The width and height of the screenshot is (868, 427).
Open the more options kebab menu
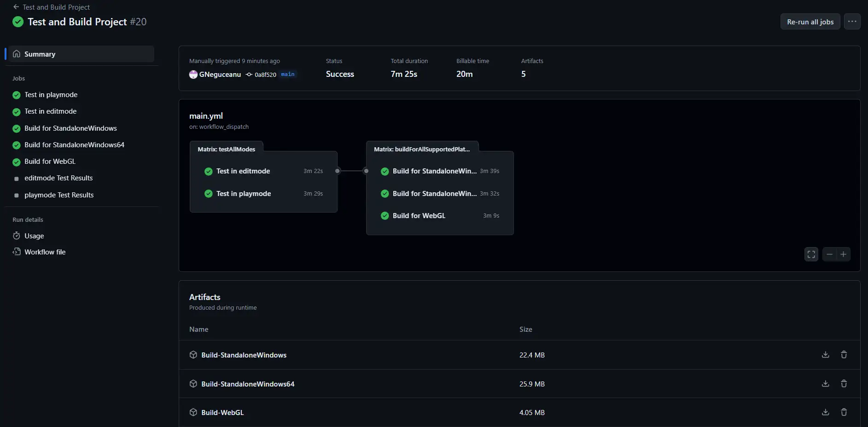[852, 21]
